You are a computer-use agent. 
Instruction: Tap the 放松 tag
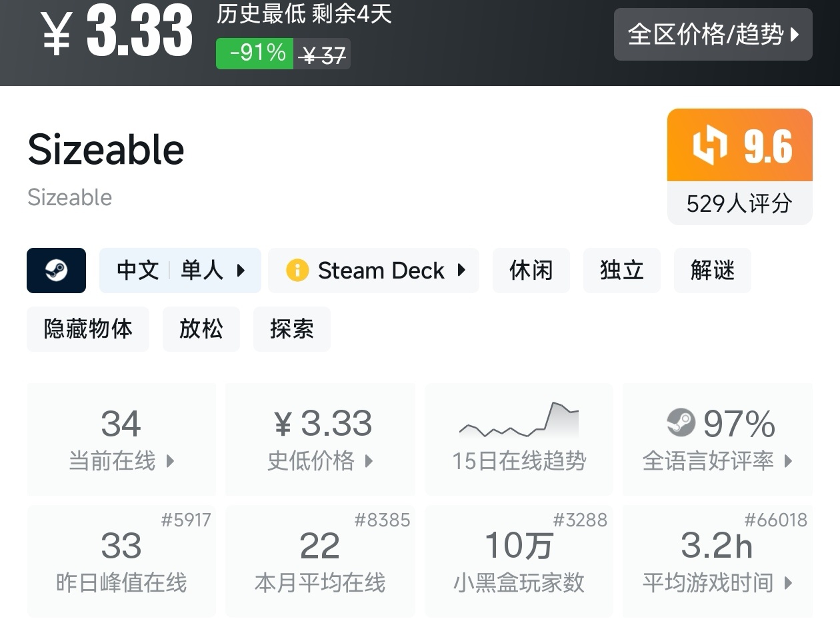[201, 329]
